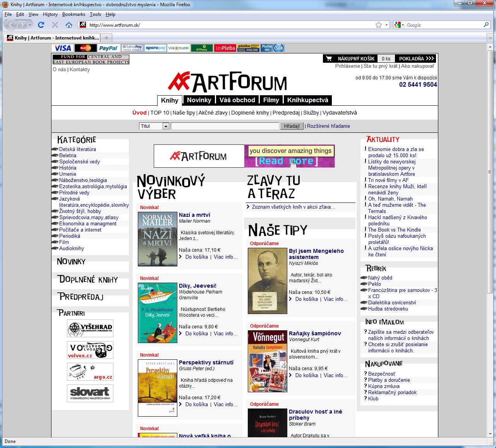
Task: Open the History menu
Action: [x=50, y=14]
